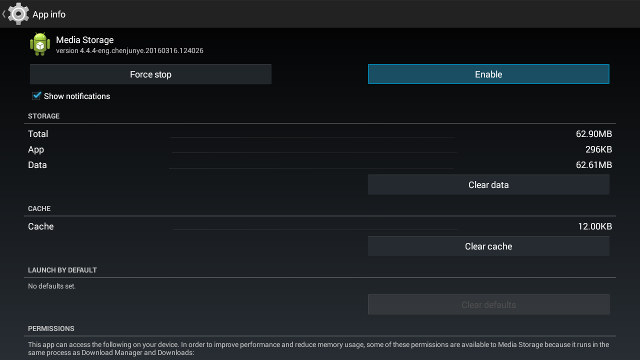Select the App storage size row

tap(320, 149)
